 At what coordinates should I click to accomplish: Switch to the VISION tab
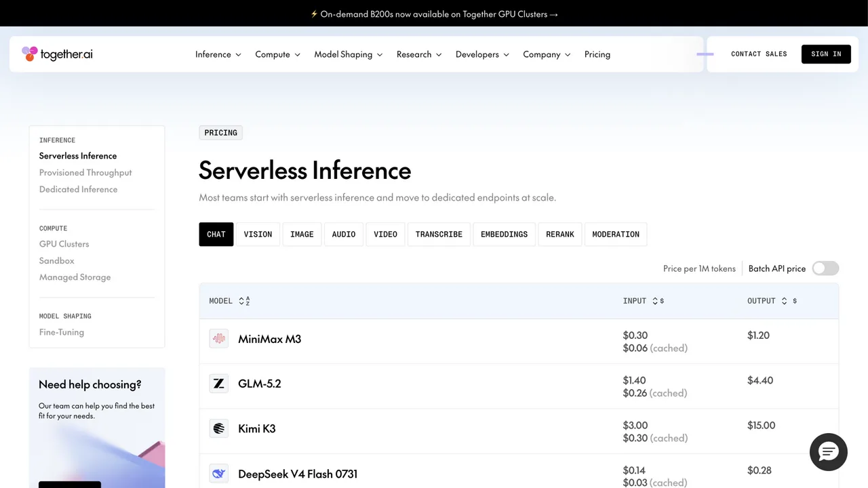click(258, 234)
